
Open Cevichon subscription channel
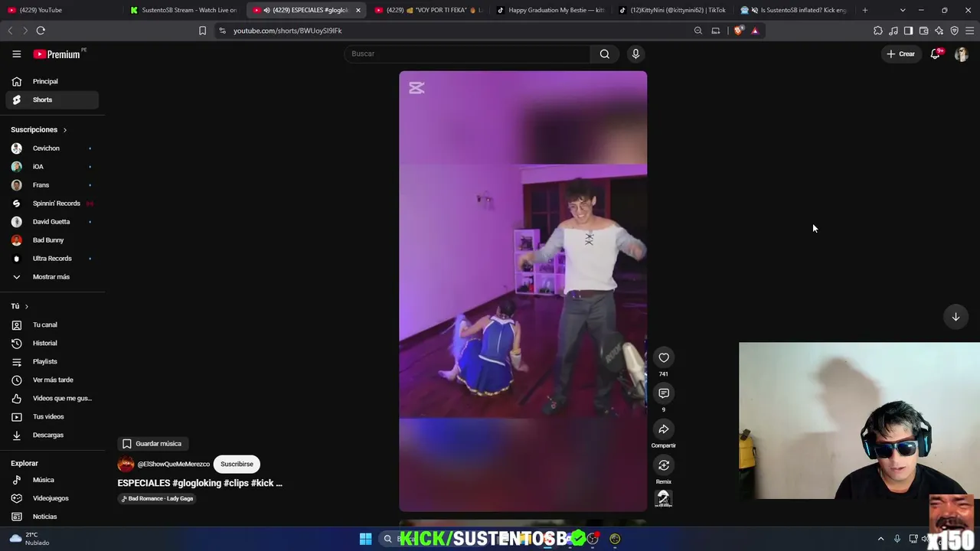pyautogui.click(x=52, y=148)
